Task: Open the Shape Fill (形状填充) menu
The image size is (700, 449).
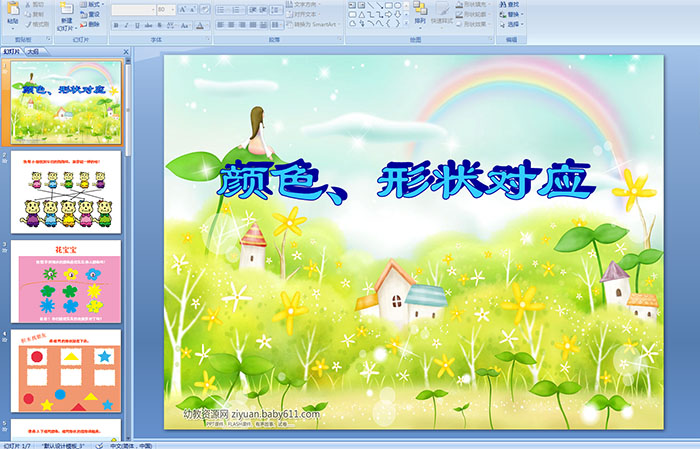Action: click(473, 4)
